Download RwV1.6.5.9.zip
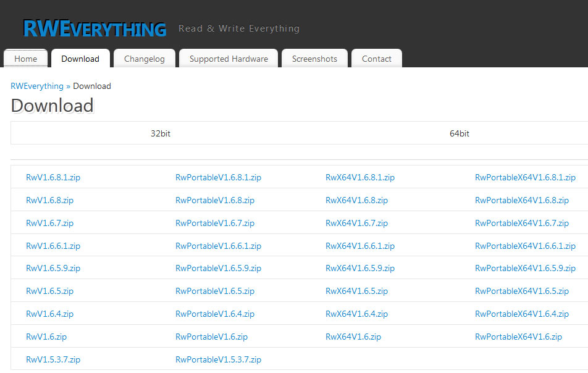Screen dimensions: 588x373 (x=53, y=268)
